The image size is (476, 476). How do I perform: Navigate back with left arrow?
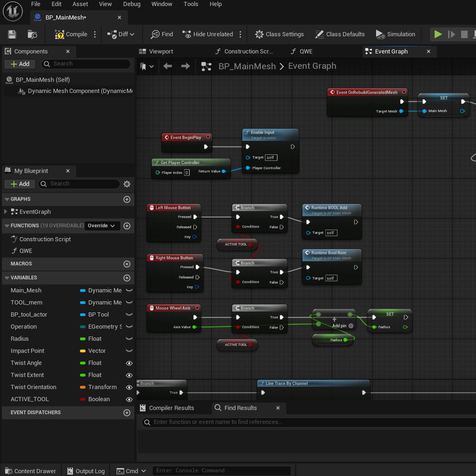[168, 66]
